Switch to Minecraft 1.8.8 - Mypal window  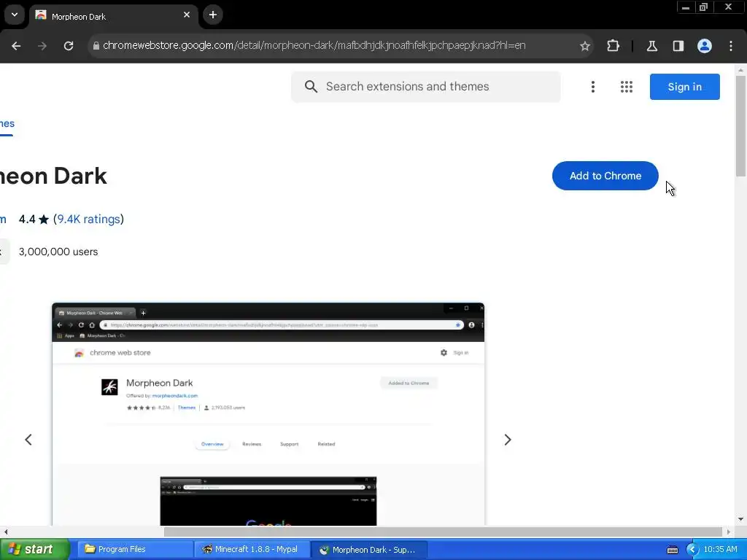point(251,549)
